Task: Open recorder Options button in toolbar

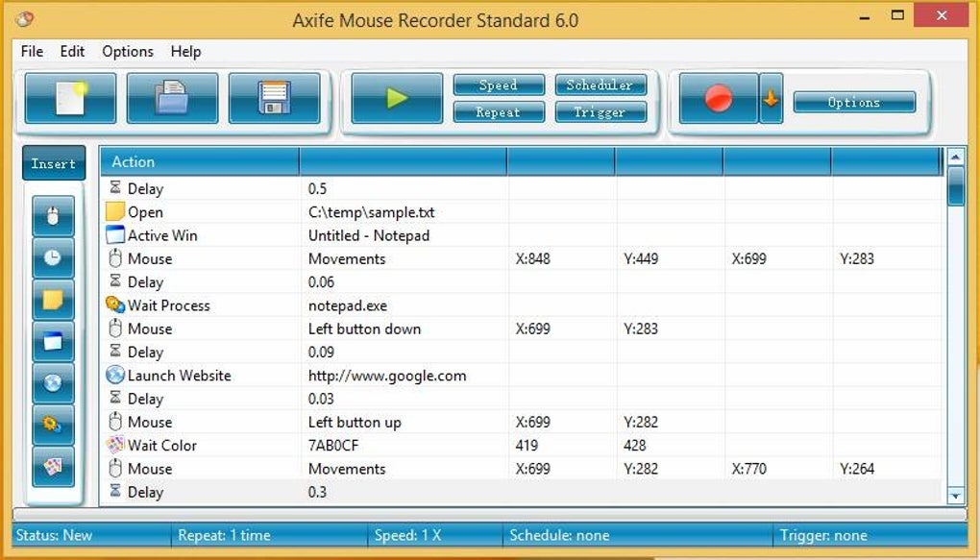Action: (x=854, y=102)
